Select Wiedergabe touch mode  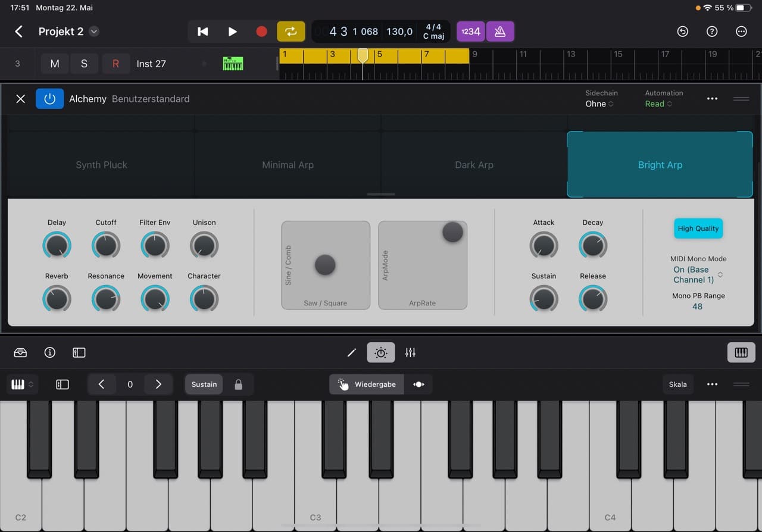pos(367,384)
